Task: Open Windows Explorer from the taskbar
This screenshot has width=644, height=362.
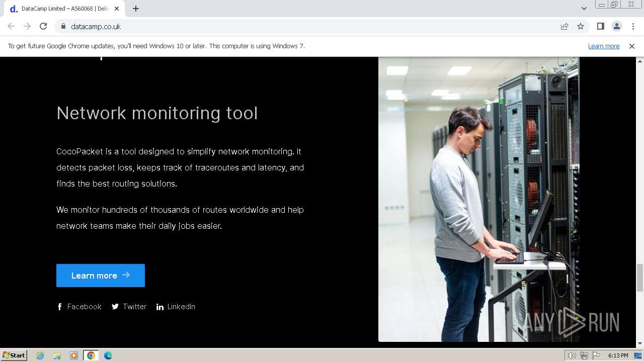Action: click(57, 355)
